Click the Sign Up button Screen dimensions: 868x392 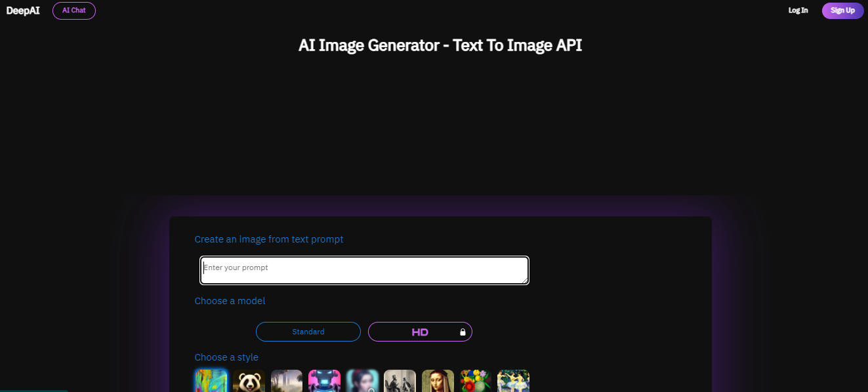point(842,10)
